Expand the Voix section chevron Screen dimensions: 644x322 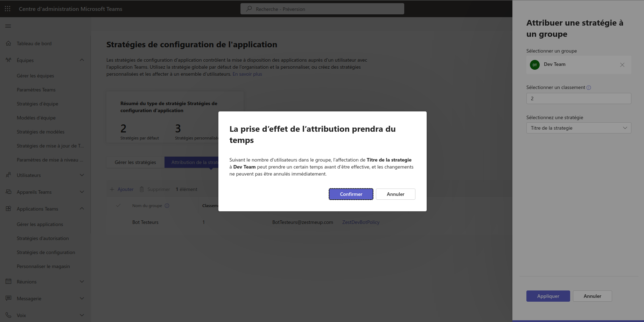82,315
